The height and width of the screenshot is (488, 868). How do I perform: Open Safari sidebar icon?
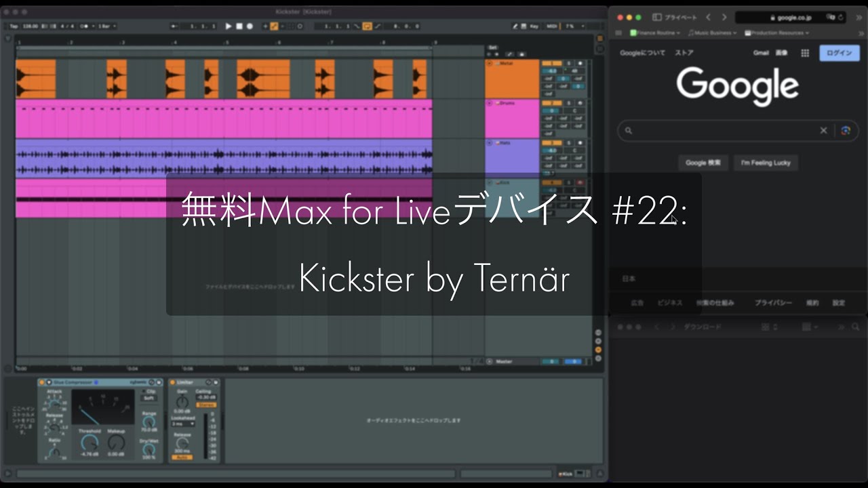pyautogui.click(x=656, y=17)
